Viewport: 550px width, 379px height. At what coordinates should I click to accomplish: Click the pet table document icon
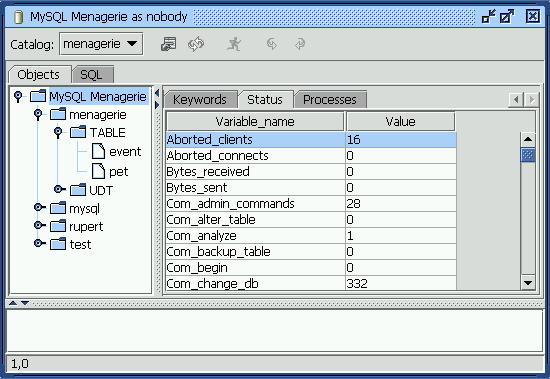tap(98, 171)
